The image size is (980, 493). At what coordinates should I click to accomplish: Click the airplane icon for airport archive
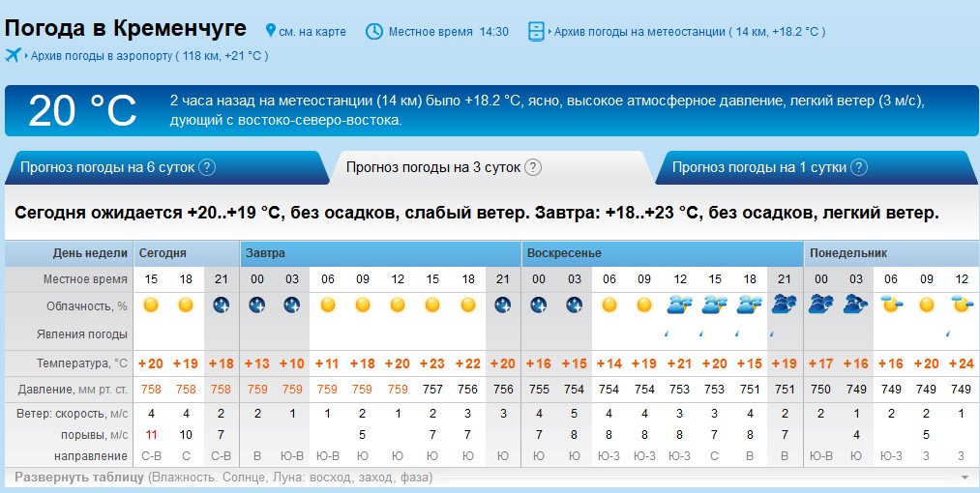coord(14,55)
